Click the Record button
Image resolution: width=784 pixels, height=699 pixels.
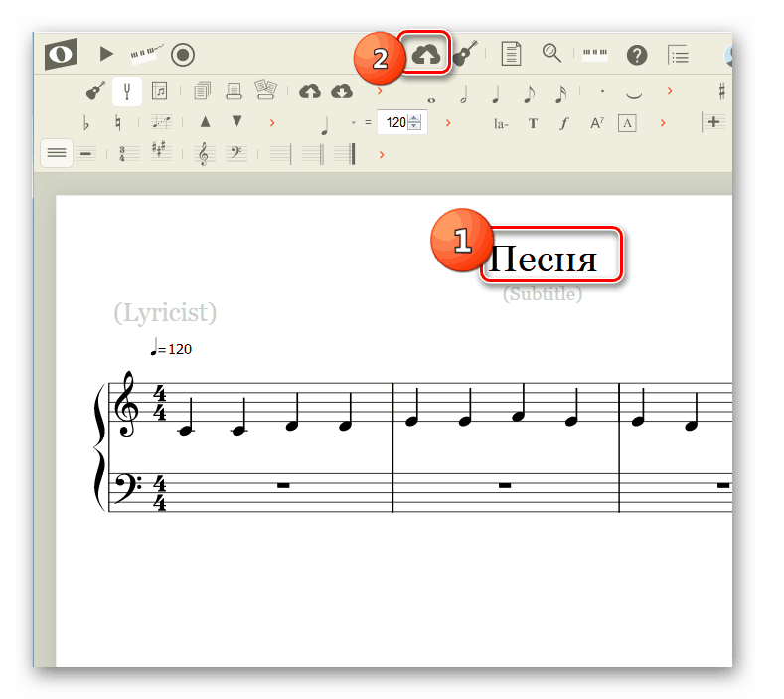(183, 55)
